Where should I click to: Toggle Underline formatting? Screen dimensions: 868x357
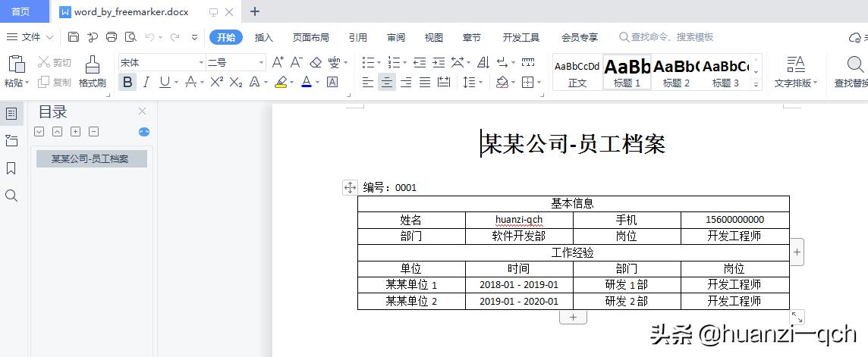[x=165, y=83]
